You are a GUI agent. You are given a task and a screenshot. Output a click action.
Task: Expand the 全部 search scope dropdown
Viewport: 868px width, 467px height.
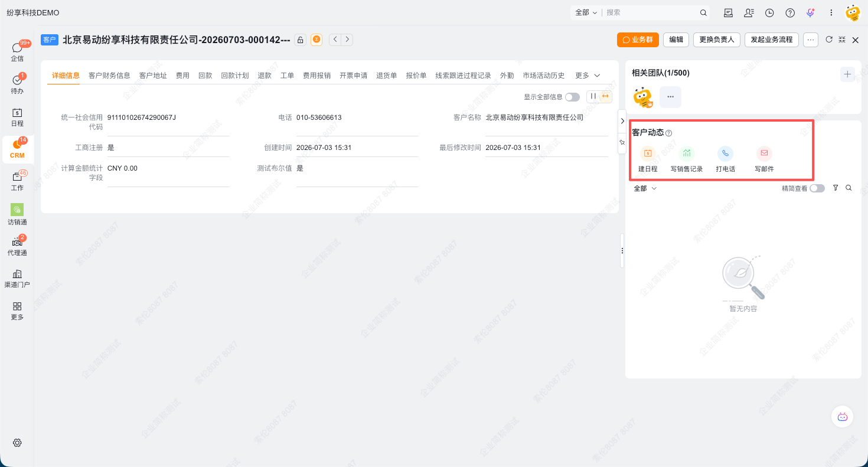(586, 12)
